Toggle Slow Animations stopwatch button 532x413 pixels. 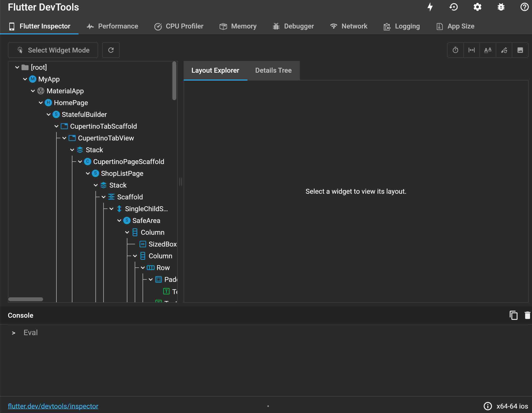(455, 50)
